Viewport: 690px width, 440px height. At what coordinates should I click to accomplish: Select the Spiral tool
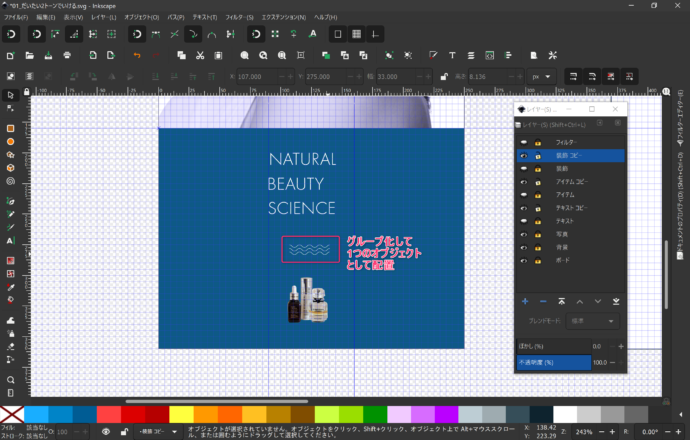tap(11, 181)
